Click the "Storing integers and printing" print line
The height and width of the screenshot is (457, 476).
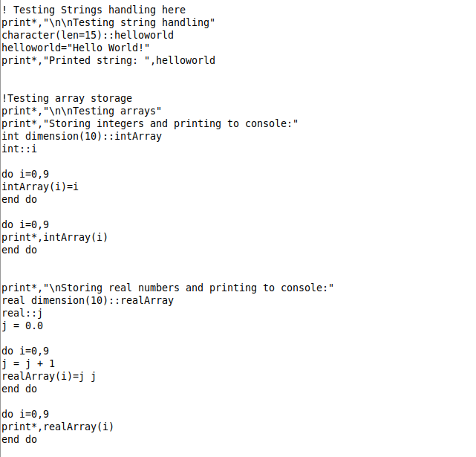[149, 123]
